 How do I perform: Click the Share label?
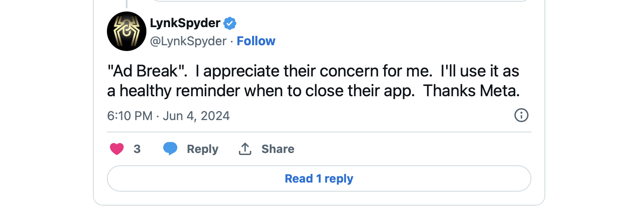[x=278, y=149]
